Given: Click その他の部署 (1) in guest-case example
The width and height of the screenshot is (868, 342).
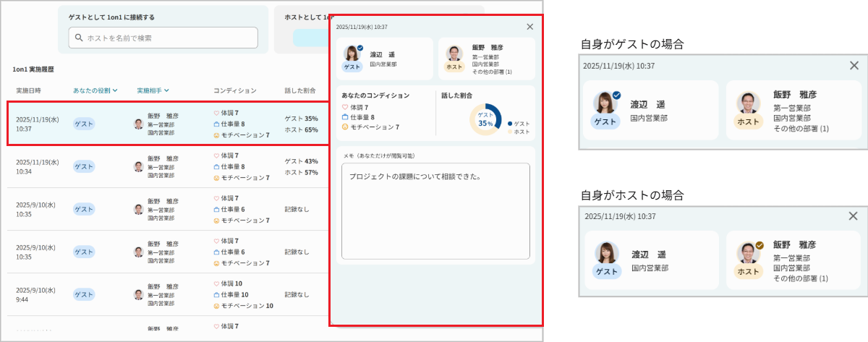Looking at the screenshot, I should tap(801, 128).
